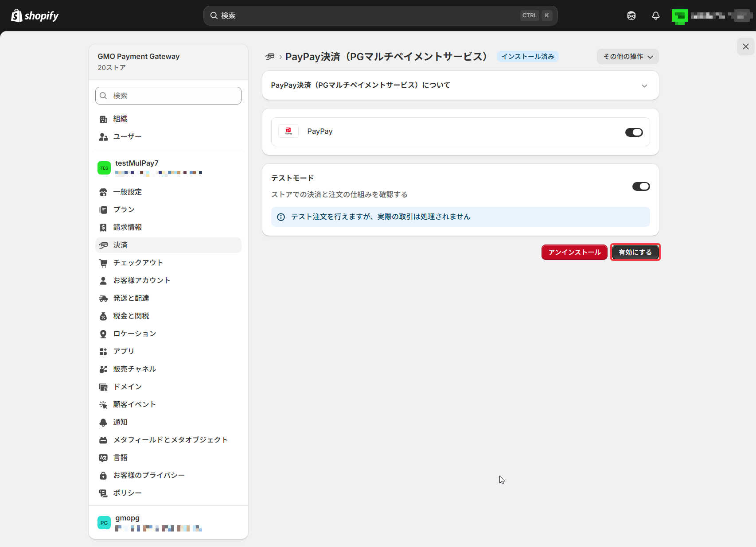Image resolution: width=756 pixels, height=547 pixels.
Task: Click the Shopify logo
Action: coord(35,16)
